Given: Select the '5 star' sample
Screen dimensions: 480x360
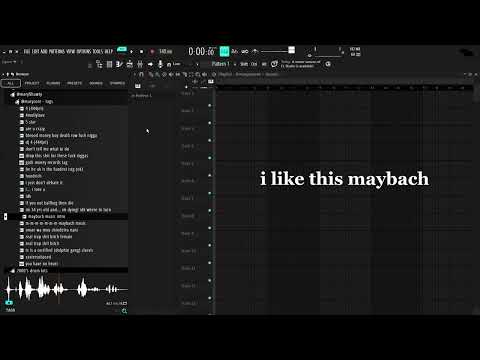Looking at the screenshot, I should 30,122.
